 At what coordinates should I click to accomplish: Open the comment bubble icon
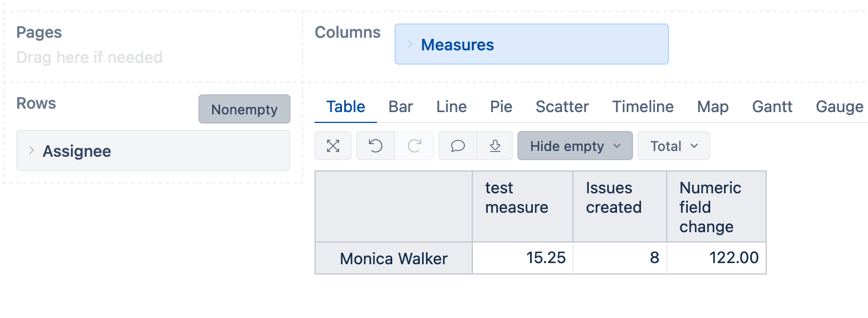pos(457,146)
